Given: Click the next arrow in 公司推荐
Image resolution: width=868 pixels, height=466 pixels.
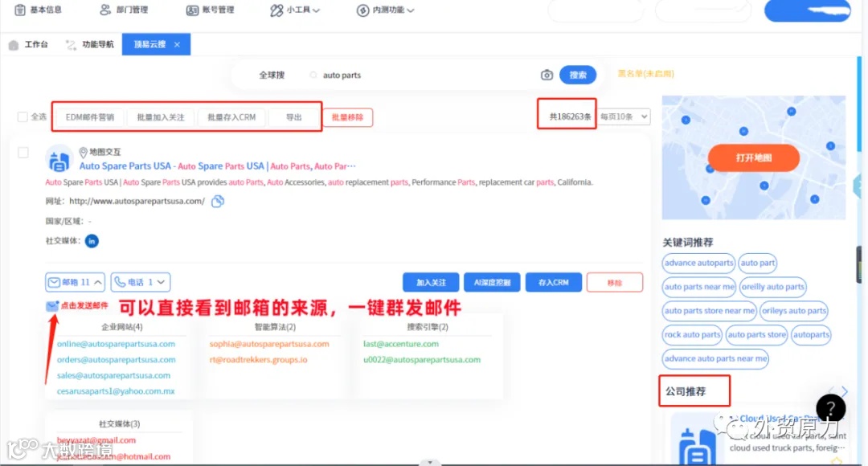Looking at the screenshot, I should (844, 391).
